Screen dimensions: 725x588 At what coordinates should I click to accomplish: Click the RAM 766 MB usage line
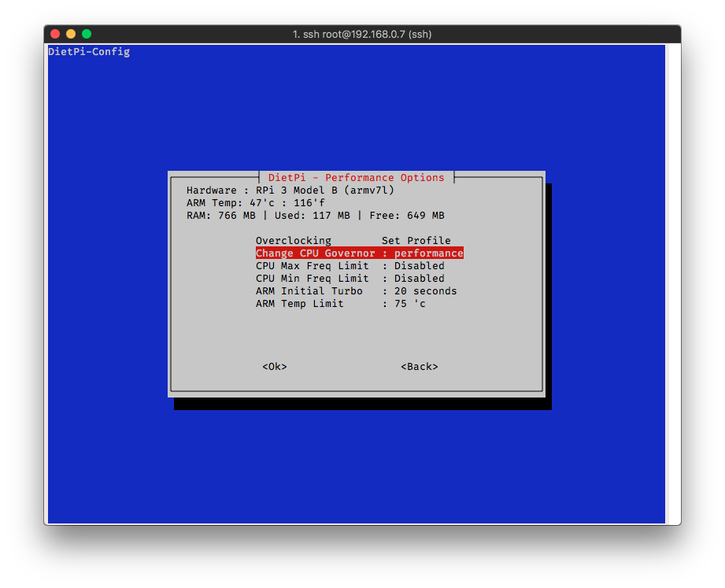[316, 216]
